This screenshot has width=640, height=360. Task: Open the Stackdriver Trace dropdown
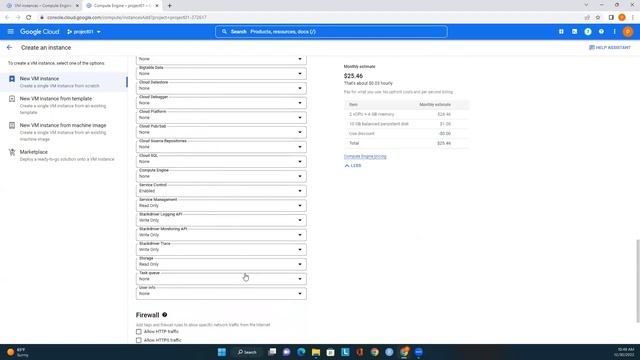(x=221, y=250)
